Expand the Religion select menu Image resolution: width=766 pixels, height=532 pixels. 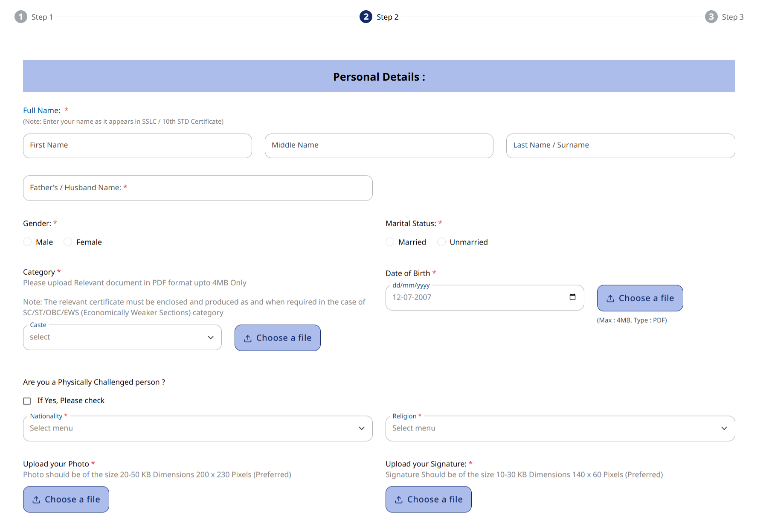coord(560,428)
